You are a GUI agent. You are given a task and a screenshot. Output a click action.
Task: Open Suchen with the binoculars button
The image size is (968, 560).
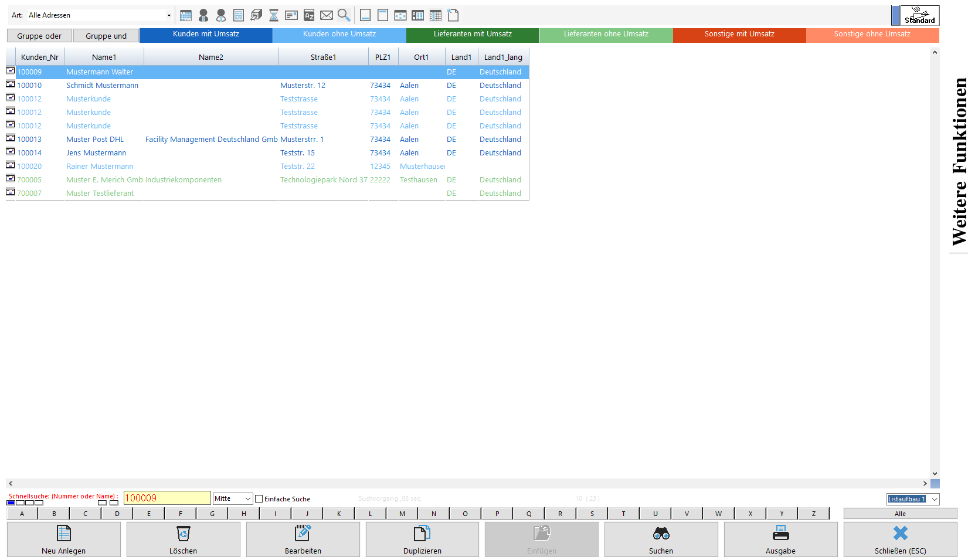click(x=661, y=539)
